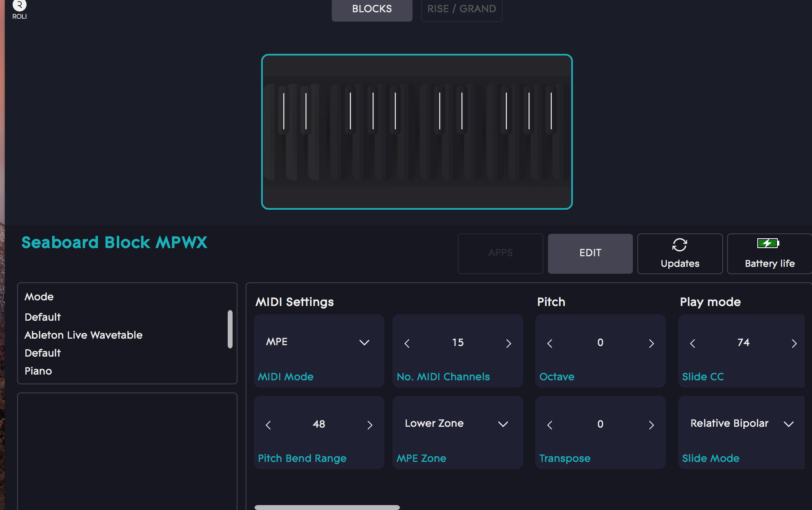Image resolution: width=812 pixels, height=510 pixels.
Task: Increase No. MIDI Channels with right arrow
Action: 508,344
